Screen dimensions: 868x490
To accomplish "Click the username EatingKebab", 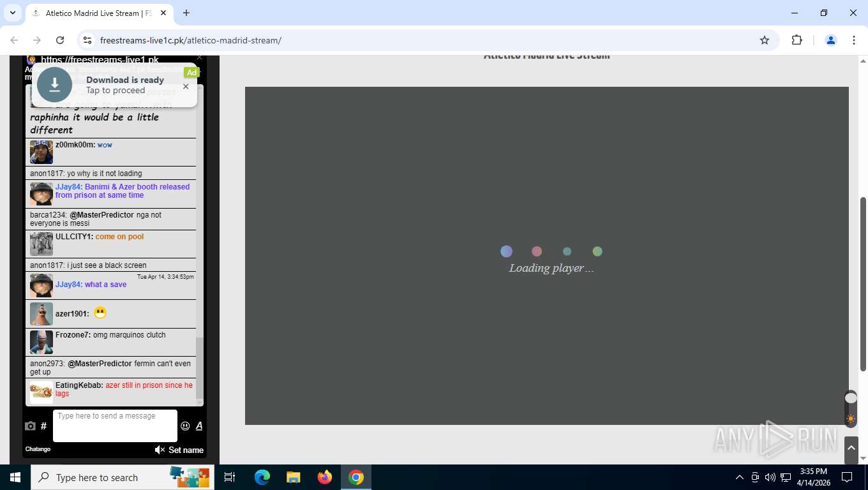I will pos(79,385).
